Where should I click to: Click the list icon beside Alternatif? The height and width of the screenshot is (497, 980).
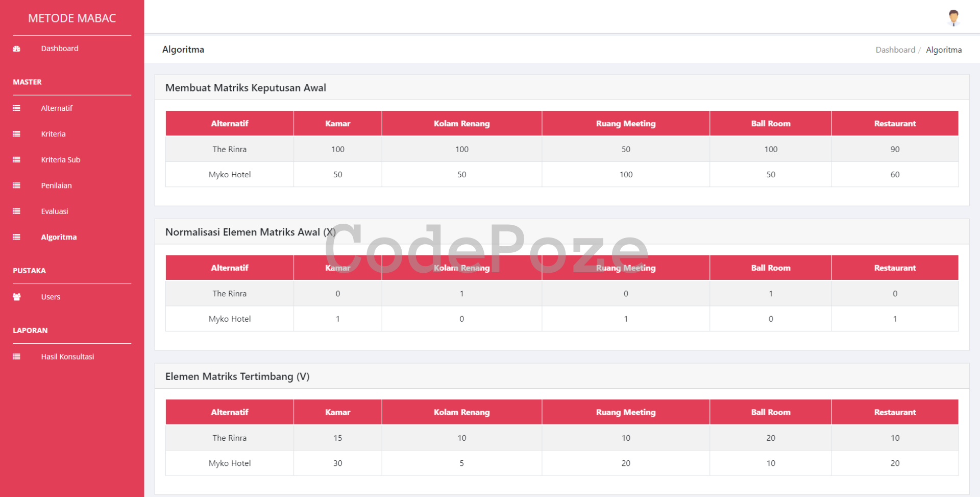16,108
